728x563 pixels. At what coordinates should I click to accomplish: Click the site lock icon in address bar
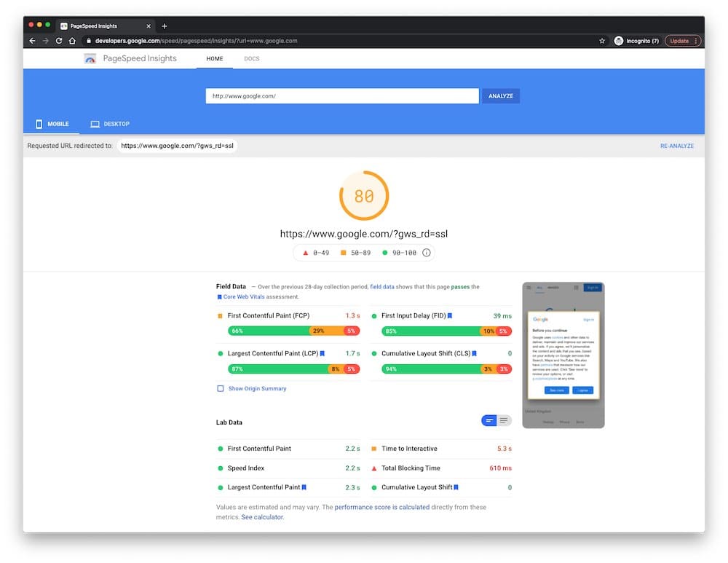[89, 41]
